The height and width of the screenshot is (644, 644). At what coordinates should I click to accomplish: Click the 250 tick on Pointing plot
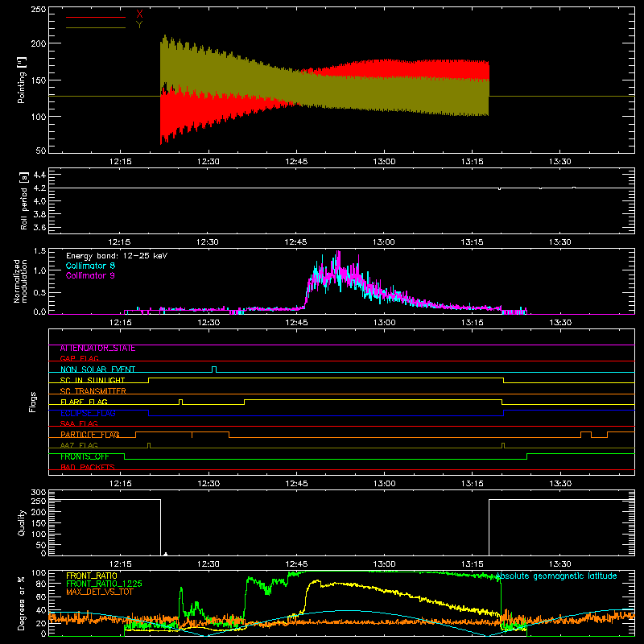(39, 9)
